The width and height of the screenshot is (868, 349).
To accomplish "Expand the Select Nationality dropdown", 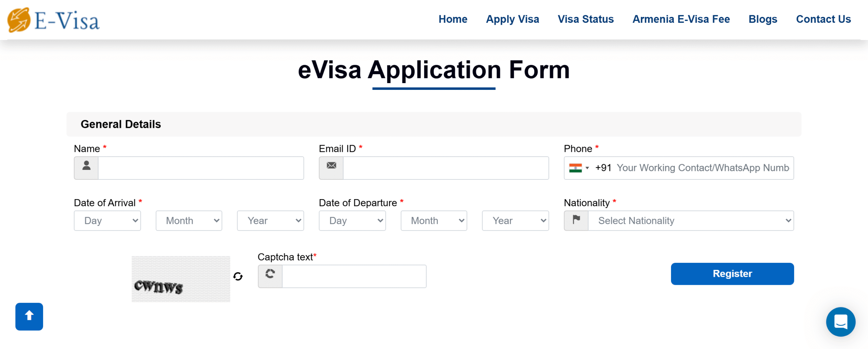I will [691, 220].
